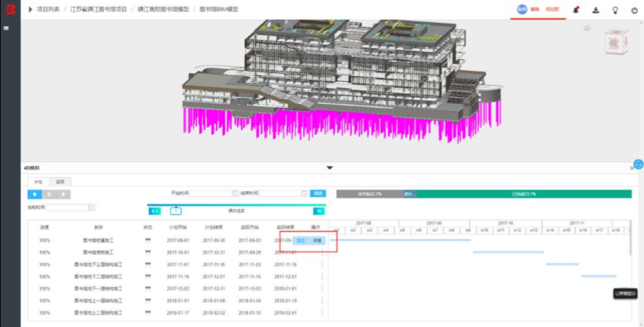Click the lightbulb tips icon
The height and width of the screenshot is (327, 644).
[615, 10]
